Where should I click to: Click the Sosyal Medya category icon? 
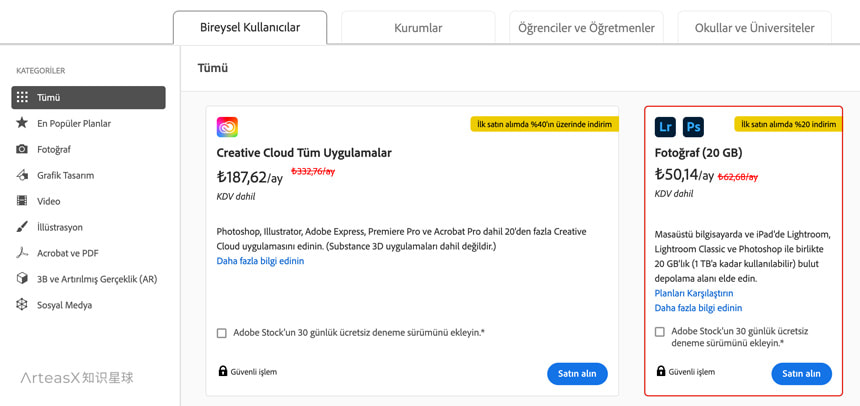[22, 305]
